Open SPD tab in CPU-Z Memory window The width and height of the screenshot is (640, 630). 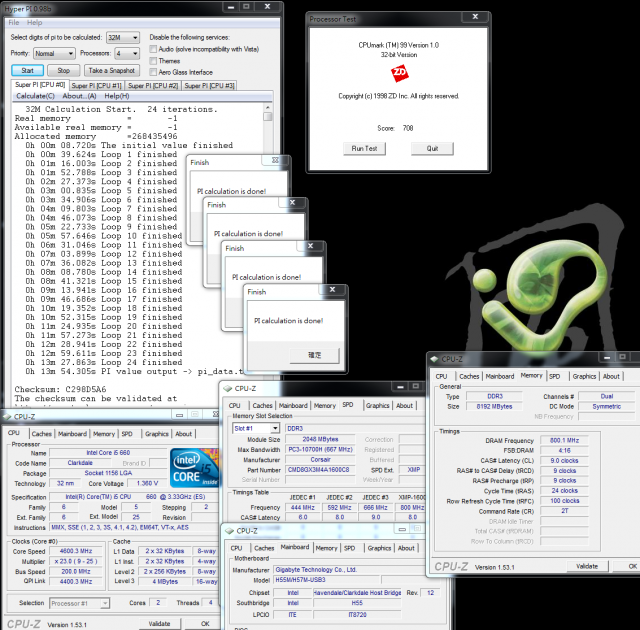tap(554, 376)
